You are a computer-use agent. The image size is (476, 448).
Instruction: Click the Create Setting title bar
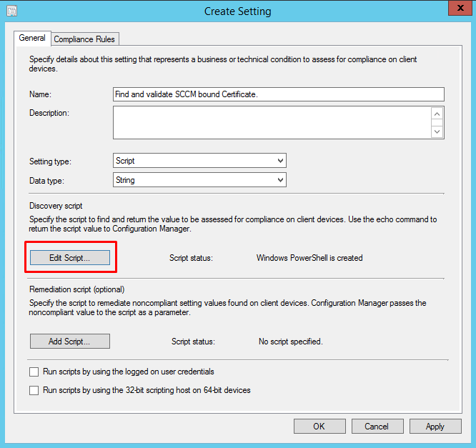coord(237,11)
